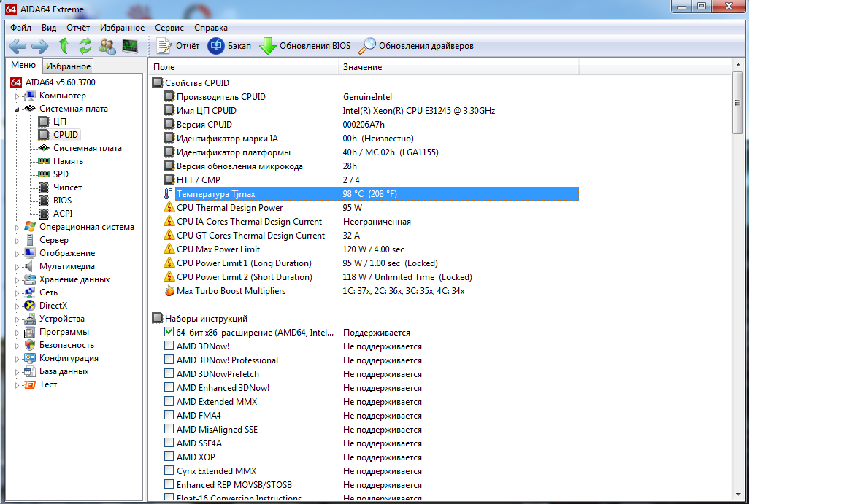Click the scrollbar up arrow
Viewport: 841px width, 504px height.
(x=738, y=65)
